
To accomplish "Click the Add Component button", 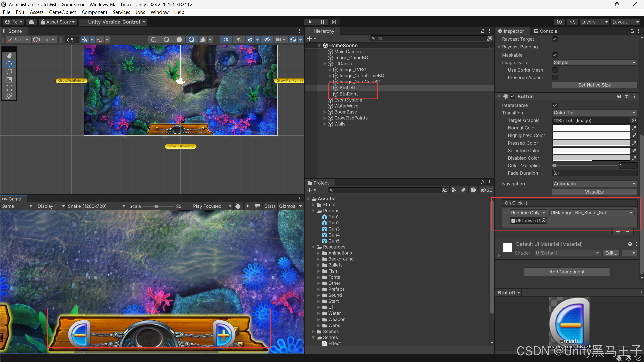I will coord(567,272).
